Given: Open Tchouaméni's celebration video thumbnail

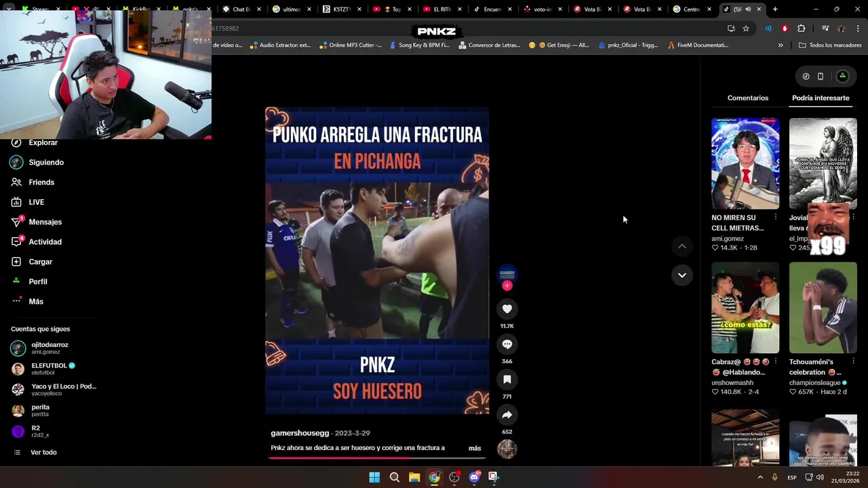Looking at the screenshot, I should 823,308.
